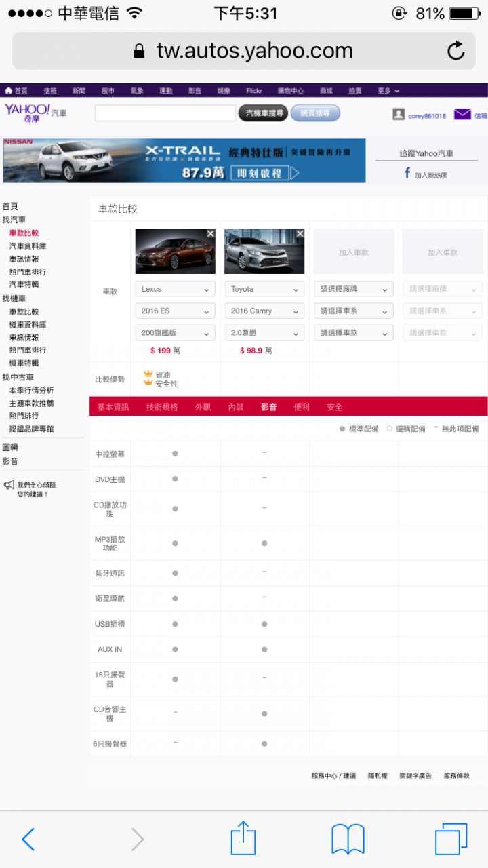
Task: Select the 影音 tab
Action: (269, 407)
